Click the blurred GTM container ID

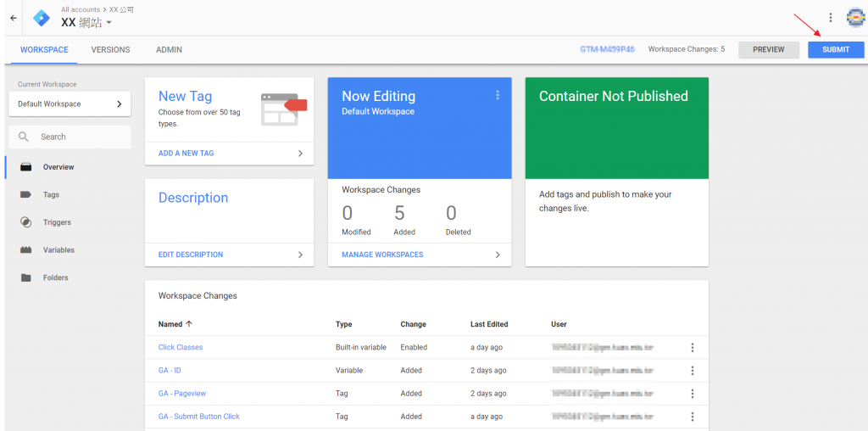pos(607,49)
